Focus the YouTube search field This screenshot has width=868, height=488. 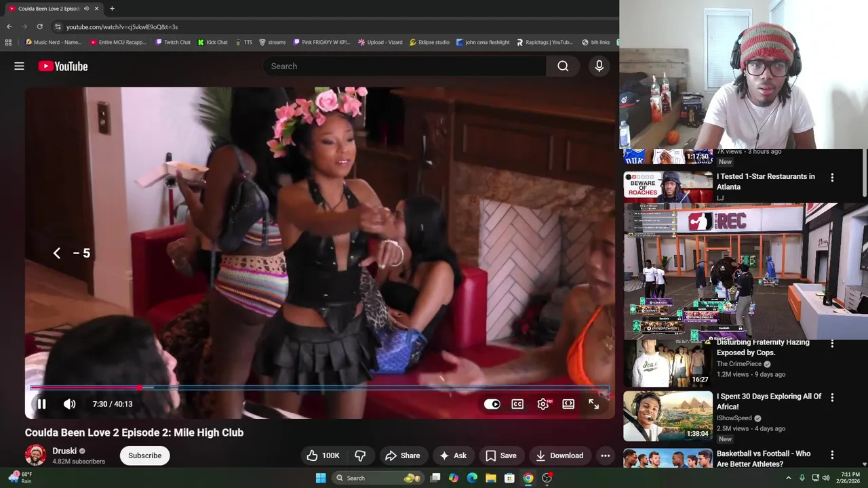(404, 66)
